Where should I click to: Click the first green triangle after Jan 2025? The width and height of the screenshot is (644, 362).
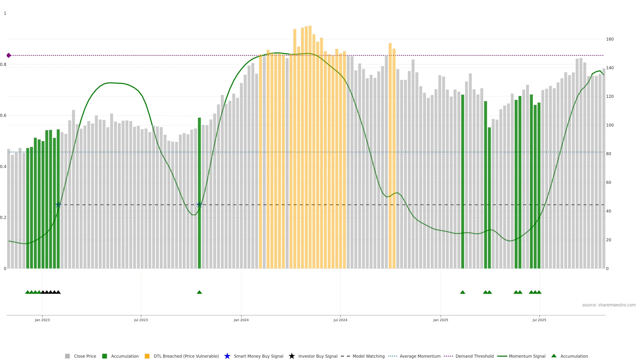(463, 292)
